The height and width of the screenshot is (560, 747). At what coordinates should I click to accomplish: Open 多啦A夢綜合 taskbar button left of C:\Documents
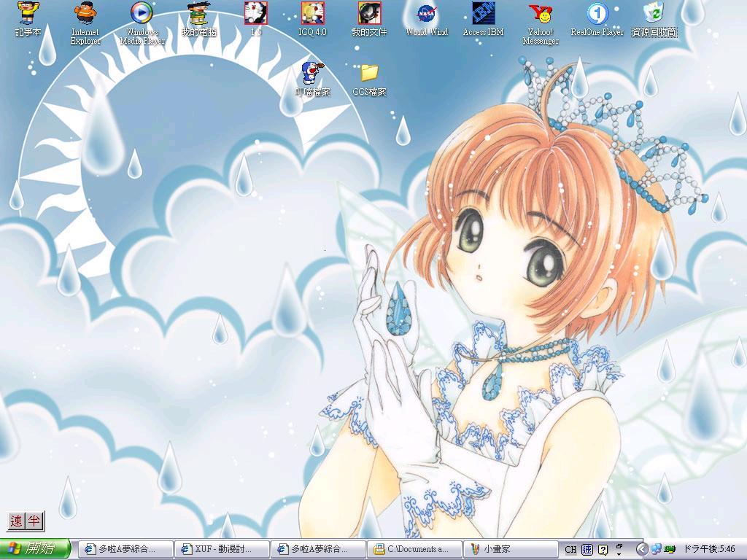tap(318, 549)
